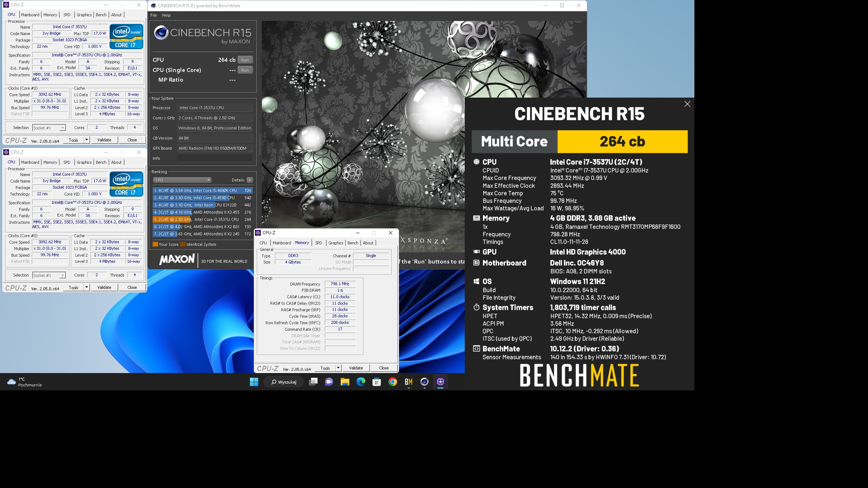Open Socket #1 dropdown in second CPU-Z window
Screen dimensions: 868x488
pyautogui.click(x=49, y=275)
